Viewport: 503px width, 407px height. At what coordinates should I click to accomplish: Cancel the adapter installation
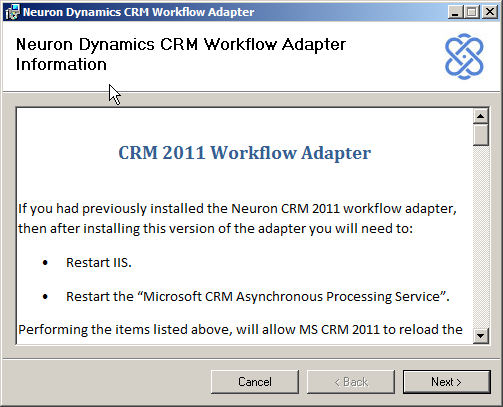(255, 382)
